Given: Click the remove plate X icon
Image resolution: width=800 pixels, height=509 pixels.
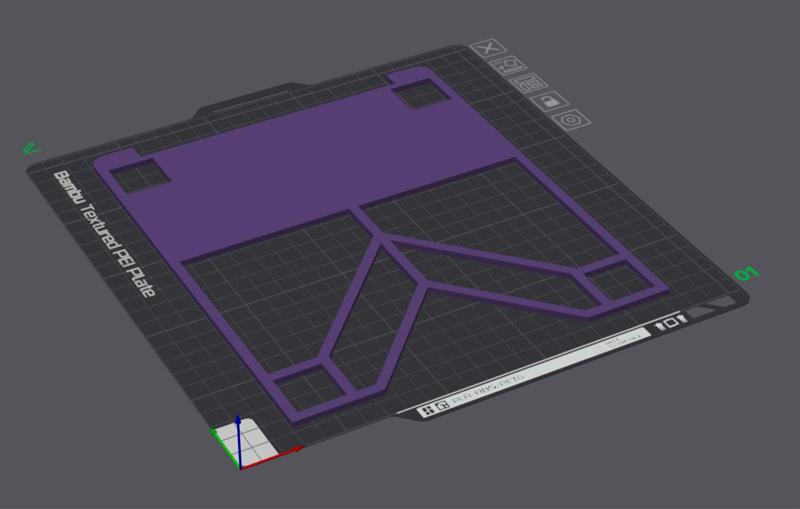Looking at the screenshot, I should [488, 48].
